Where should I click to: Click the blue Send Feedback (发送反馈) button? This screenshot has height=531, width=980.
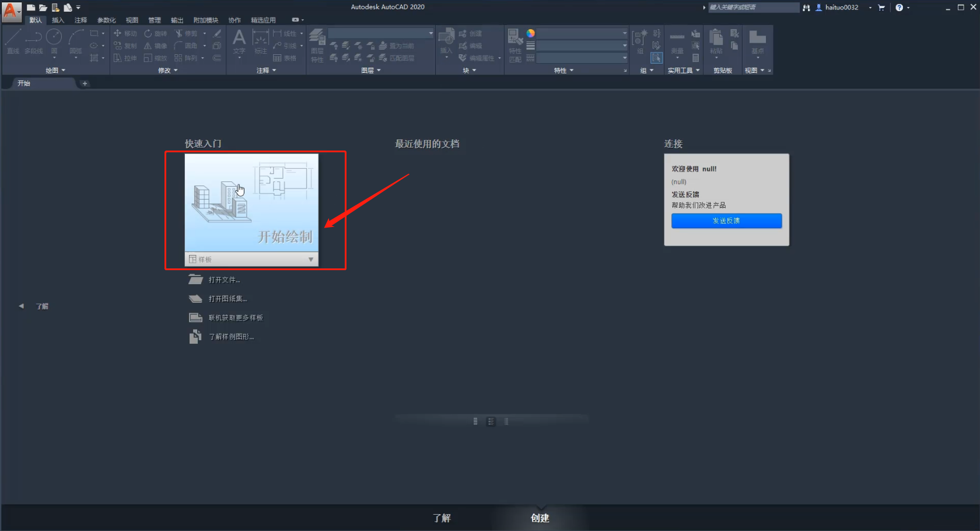726,221
